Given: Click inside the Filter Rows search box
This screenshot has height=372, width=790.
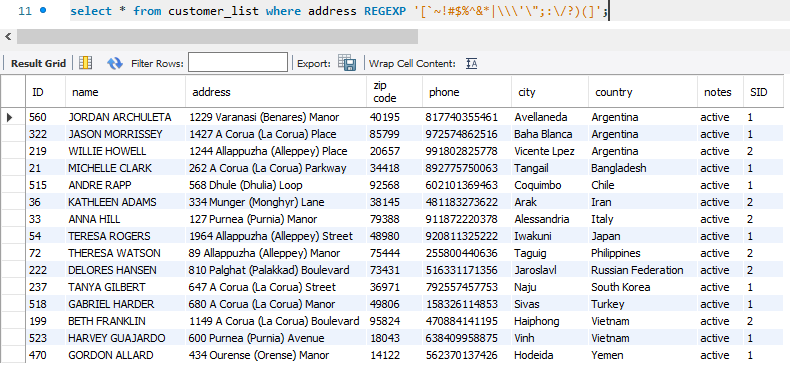Looking at the screenshot, I should click(x=238, y=63).
